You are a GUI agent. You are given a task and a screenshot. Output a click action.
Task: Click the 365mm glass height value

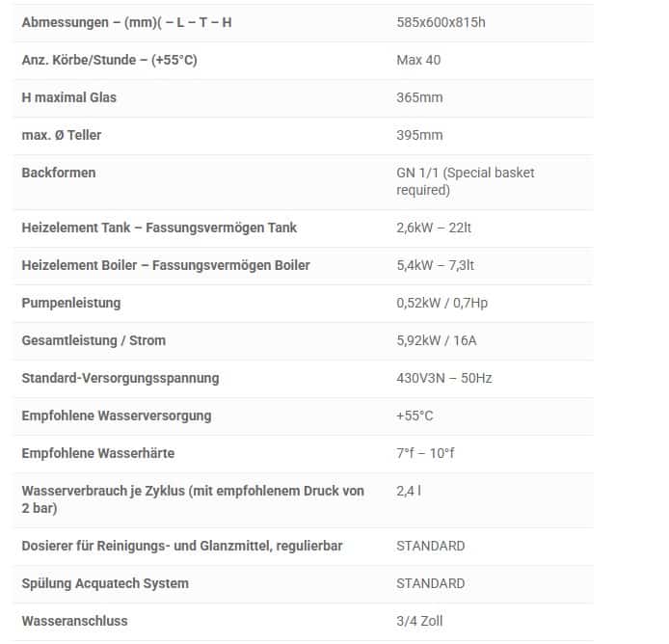pyautogui.click(x=419, y=97)
